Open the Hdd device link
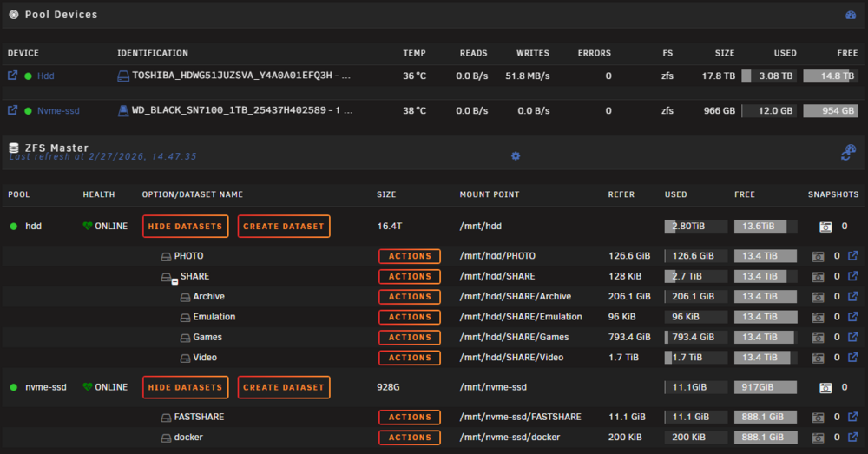The image size is (868, 454). click(45, 76)
